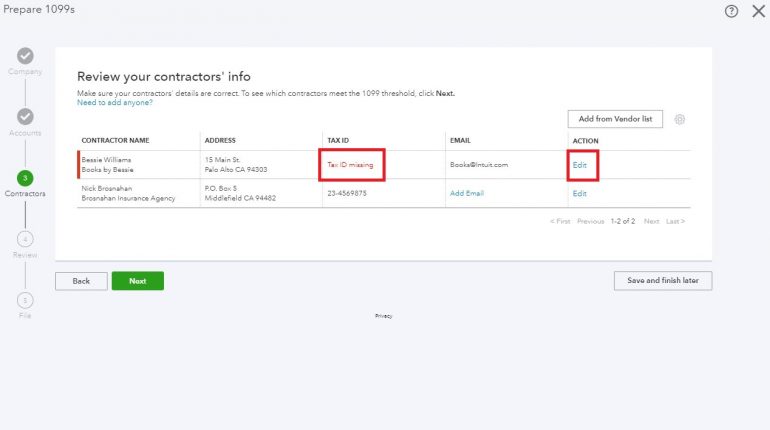Edit Nick Brosnahan contractor row

(x=580, y=193)
